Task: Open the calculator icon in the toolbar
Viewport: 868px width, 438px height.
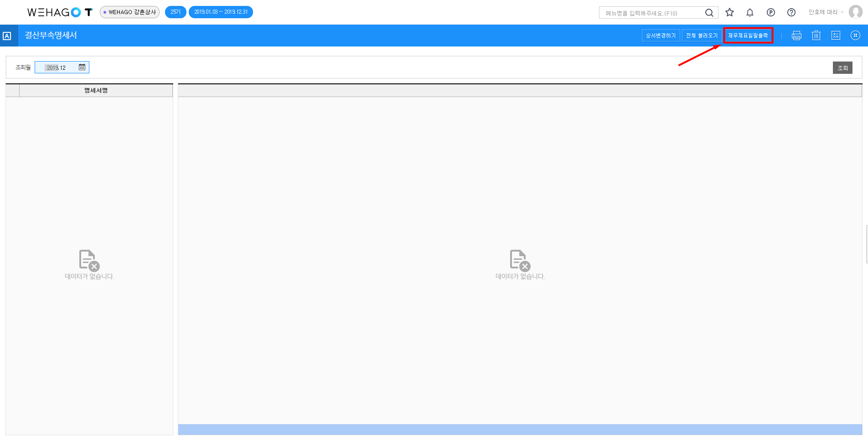Action: tap(836, 36)
